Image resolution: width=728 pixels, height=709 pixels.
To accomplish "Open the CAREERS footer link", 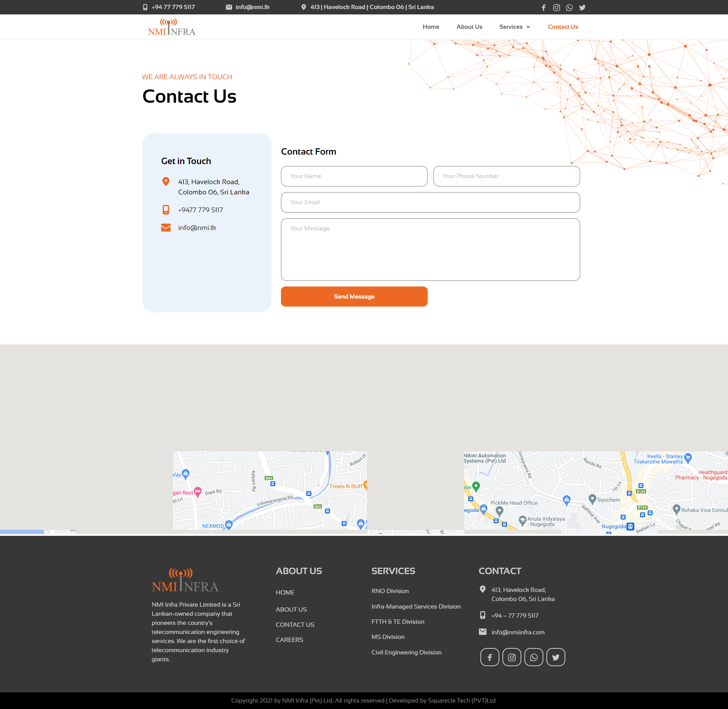I will 289,640.
